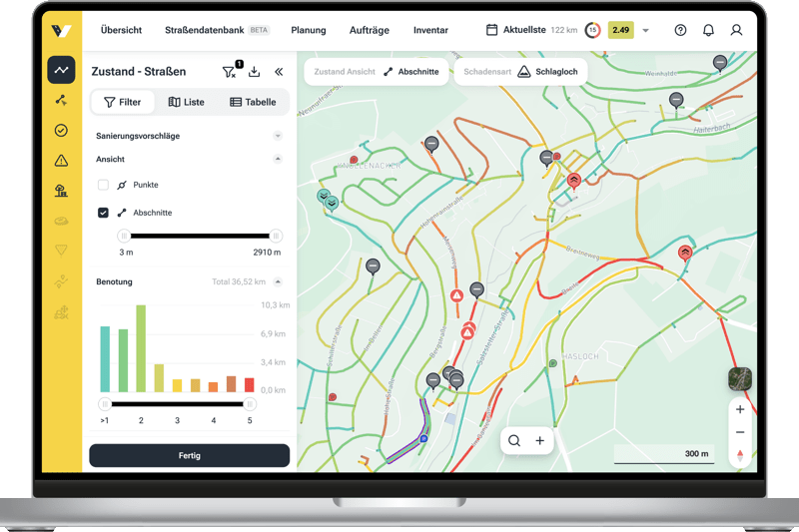Click the warning triangle icon in sidebar
Image resolution: width=799 pixels, height=532 pixels.
(61, 160)
